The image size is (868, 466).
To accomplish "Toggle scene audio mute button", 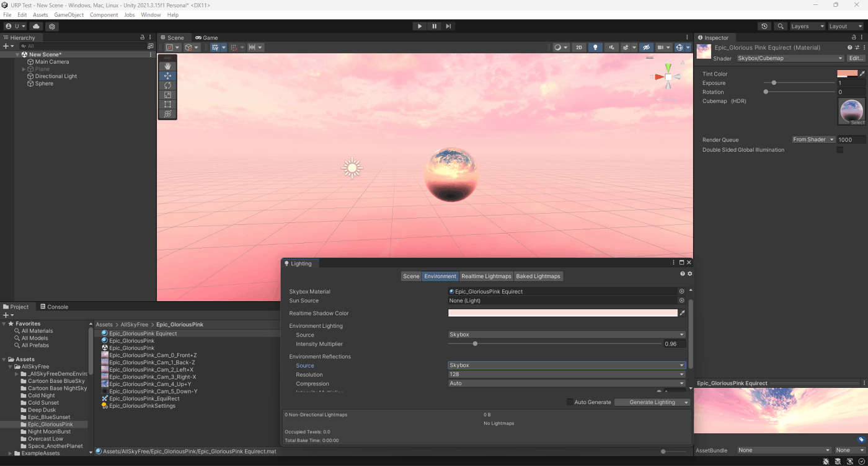I will (612, 47).
